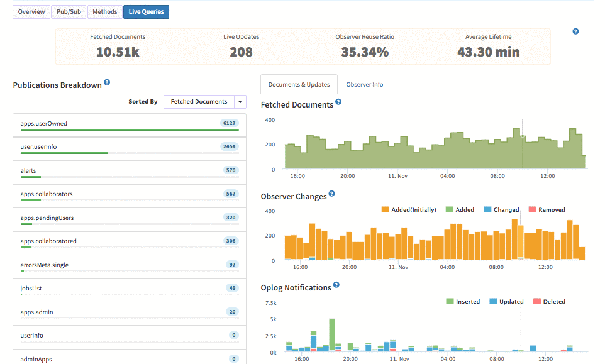This screenshot has width=605, height=364.
Task: Select the apps.userOwned publication
Action: pos(129,125)
